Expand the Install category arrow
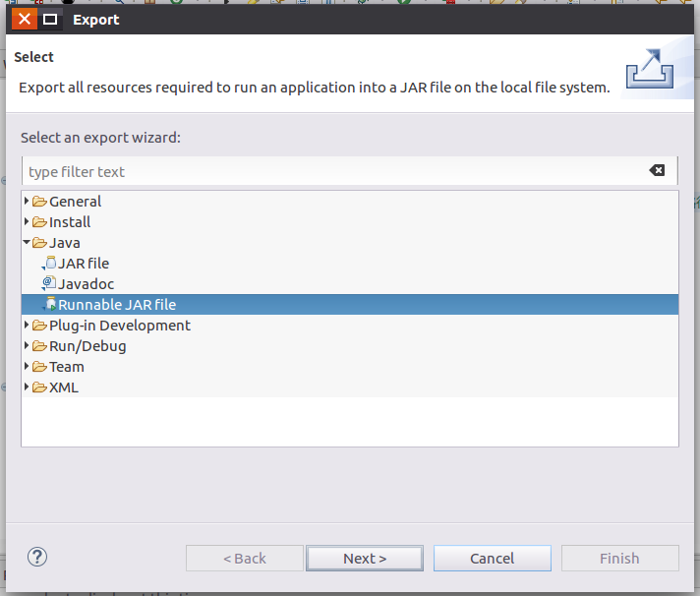The image size is (700, 596). pos(27,222)
